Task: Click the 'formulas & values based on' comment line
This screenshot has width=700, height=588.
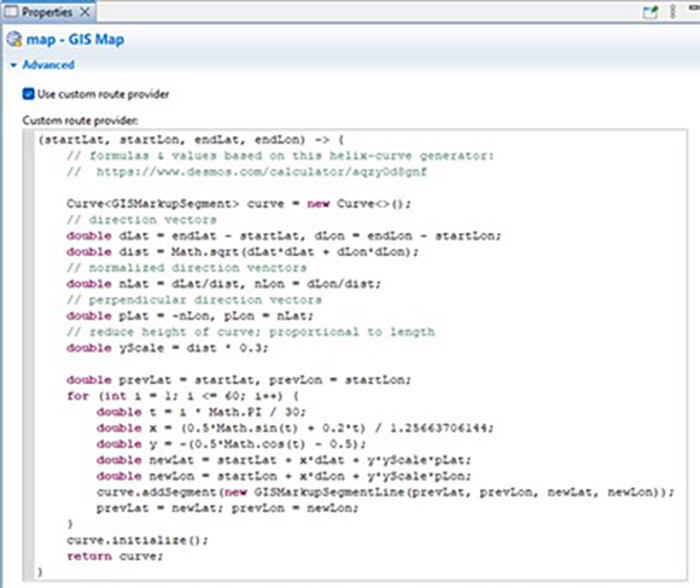Action: pos(280,156)
